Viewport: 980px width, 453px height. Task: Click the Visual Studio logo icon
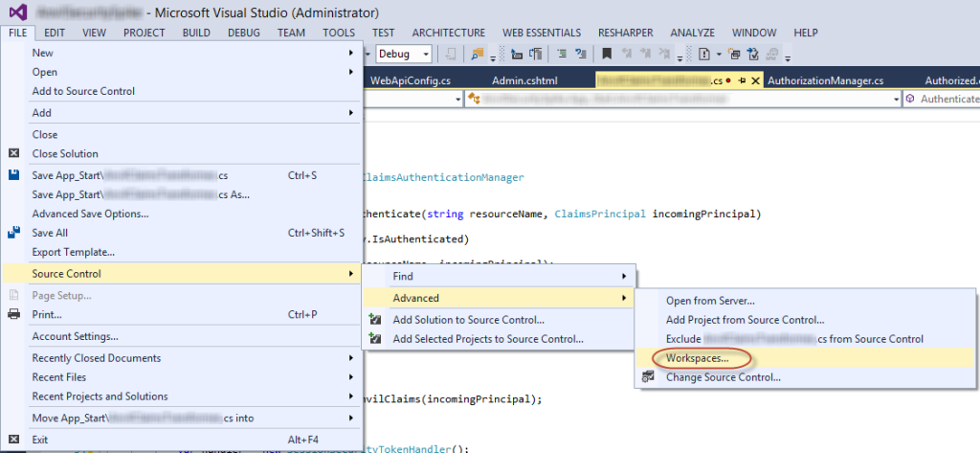(x=17, y=11)
